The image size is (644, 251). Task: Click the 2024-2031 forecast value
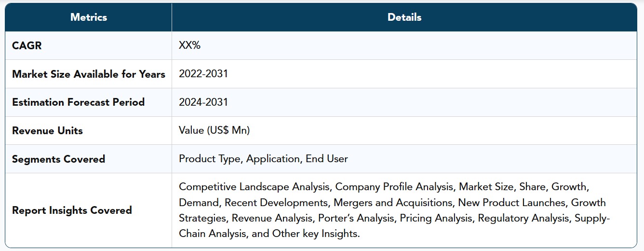203,102
